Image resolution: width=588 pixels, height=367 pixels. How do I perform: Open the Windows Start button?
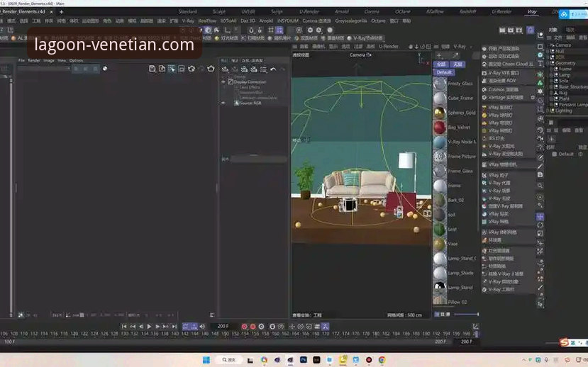tap(206, 360)
